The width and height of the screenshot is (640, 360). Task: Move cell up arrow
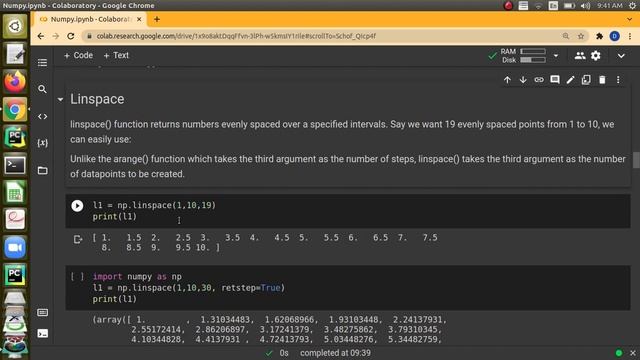pyautogui.click(x=507, y=80)
